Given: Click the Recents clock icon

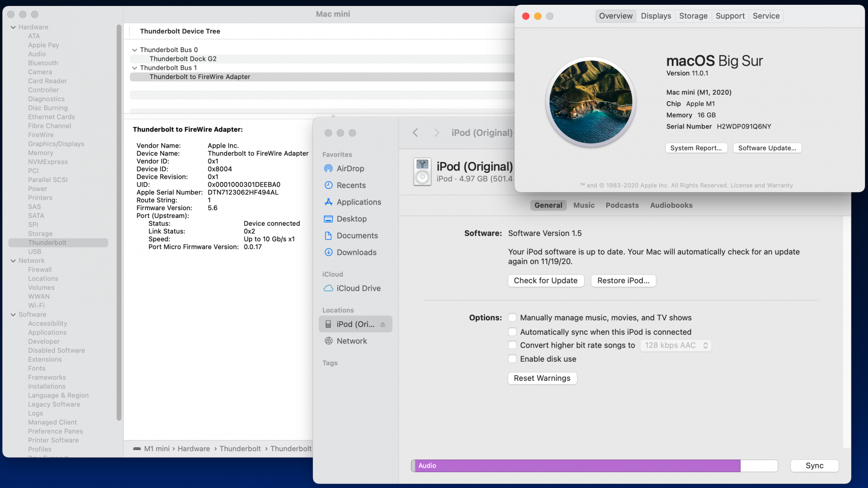Looking at the screenshot, I should coord(329,185).
